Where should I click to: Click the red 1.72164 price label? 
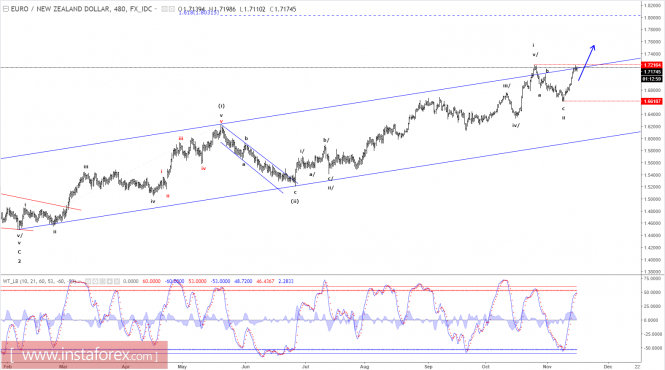(x=652, y=65)
